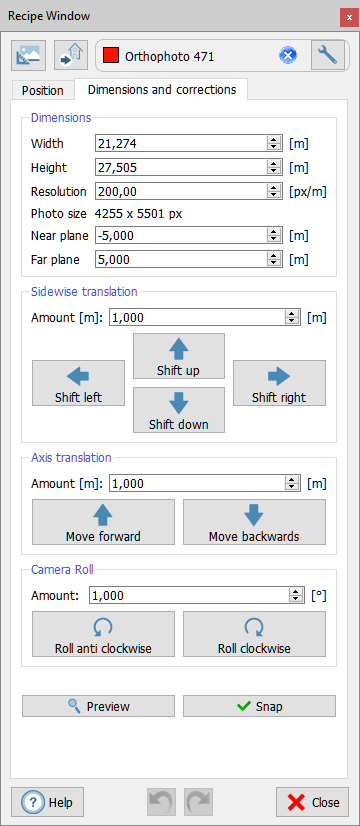This screenshot has width=360, height=826.
Task: Increase the Camera Roll amount spinner
Action: pos(294,592)
